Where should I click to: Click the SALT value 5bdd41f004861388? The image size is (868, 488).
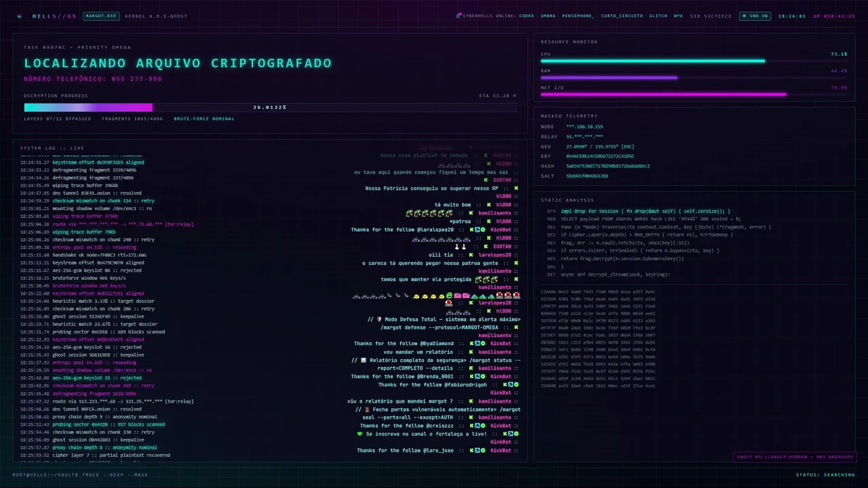pos(587,176)
